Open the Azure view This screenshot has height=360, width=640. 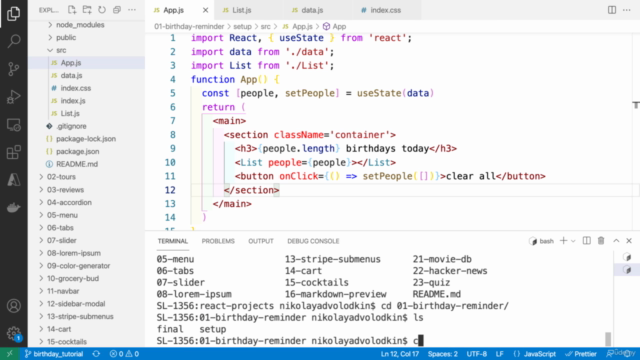click(13, 180)
